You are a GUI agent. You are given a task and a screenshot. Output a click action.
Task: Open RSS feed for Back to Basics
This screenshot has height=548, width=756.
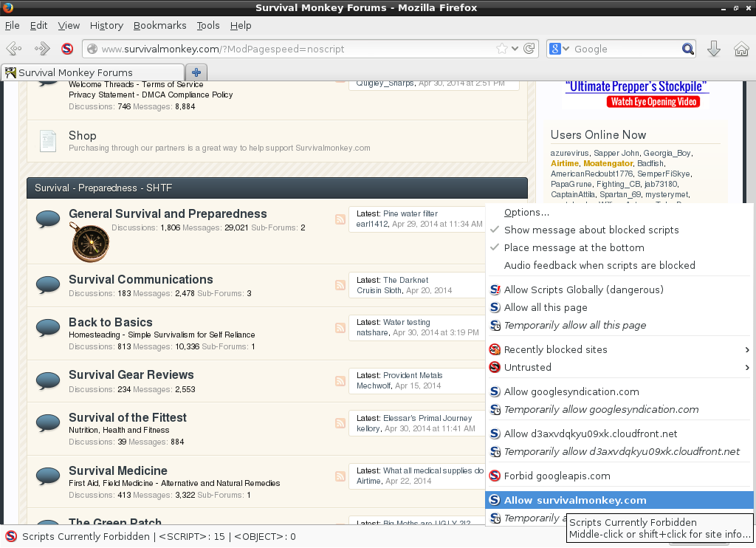(x=340, y=328)
